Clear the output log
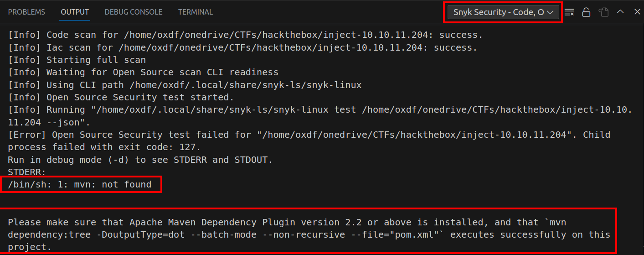The height and width of the screenshot is (255, 644). pyautogui.click(x=569, y=12)
